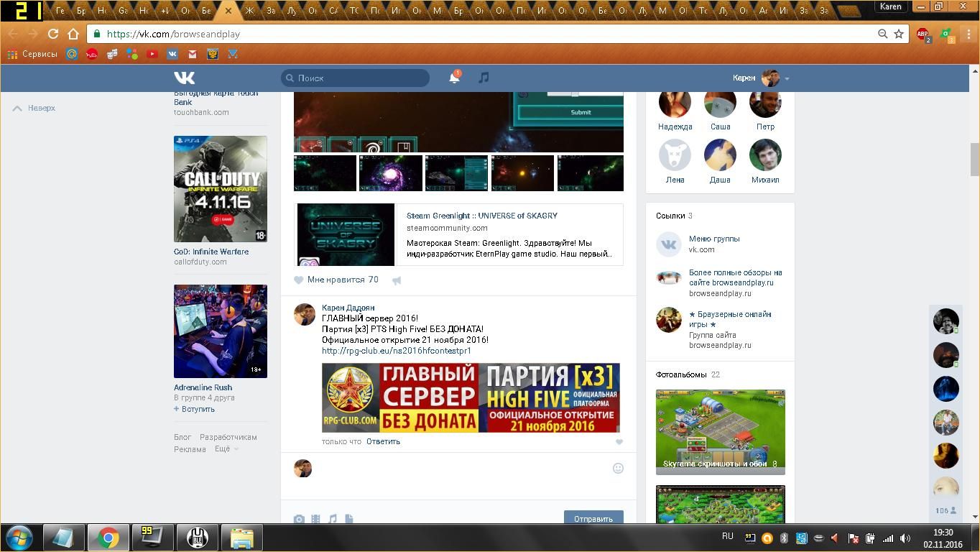Bookmark page with star icon
Image resolution: width=980 pixels, height=552 pixels.
(x=898, y=34)
